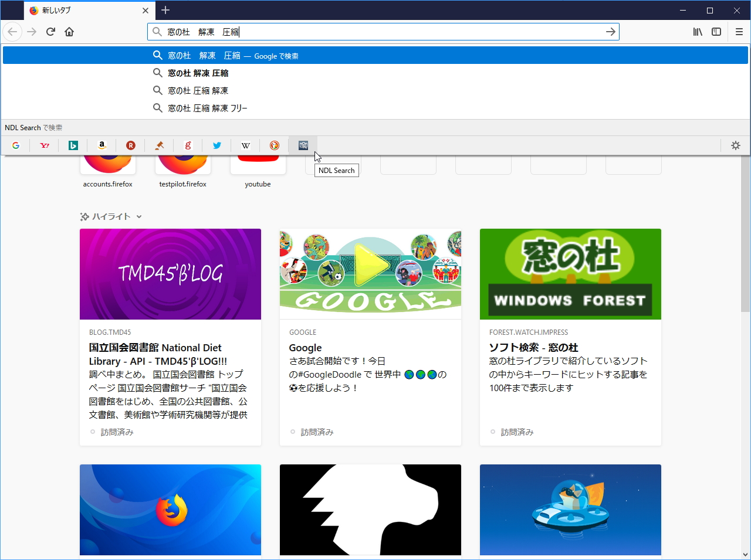Open youtube top site tile
751x560 pixels.
[258, 170]
